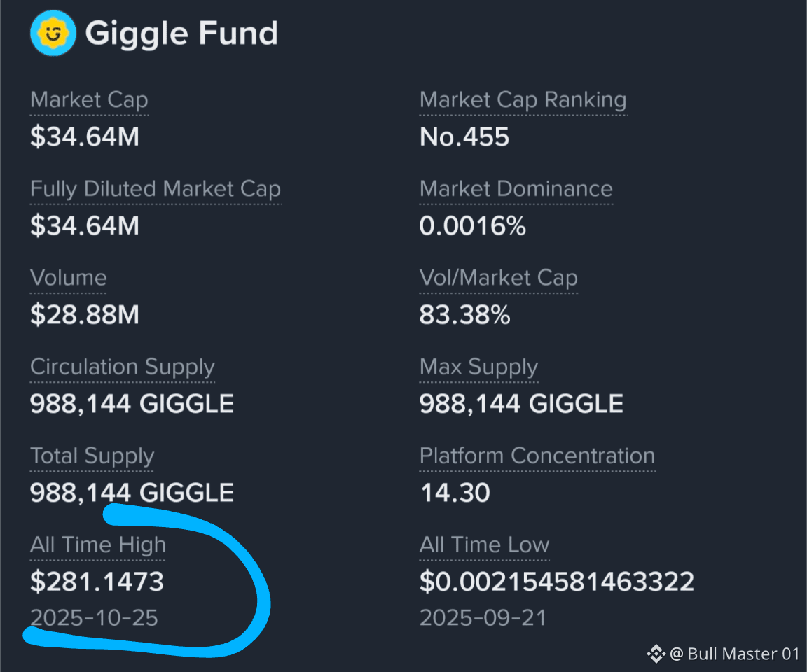The image size is (807, 672).
Task: Click the Giggle Fund smiley logo icon
Action: click(53, 34)
